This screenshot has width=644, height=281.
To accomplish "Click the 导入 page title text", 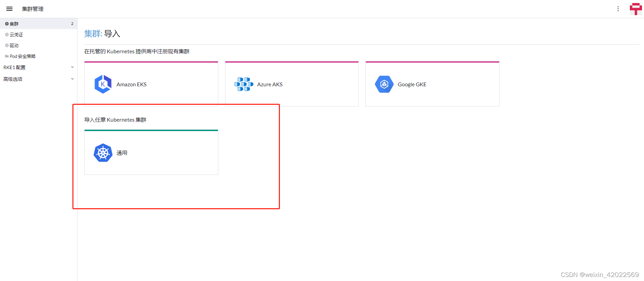I will pos(112,34).
